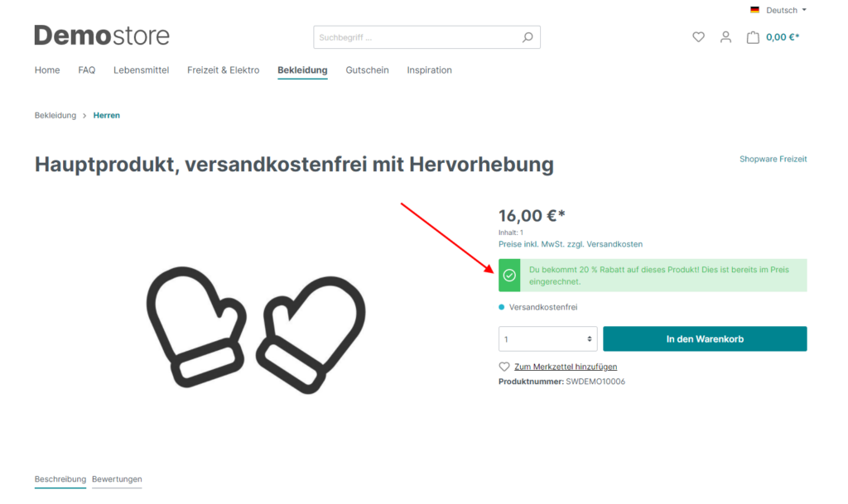Click the Demostore logo
Screen dimensions: 848x504
102,36
